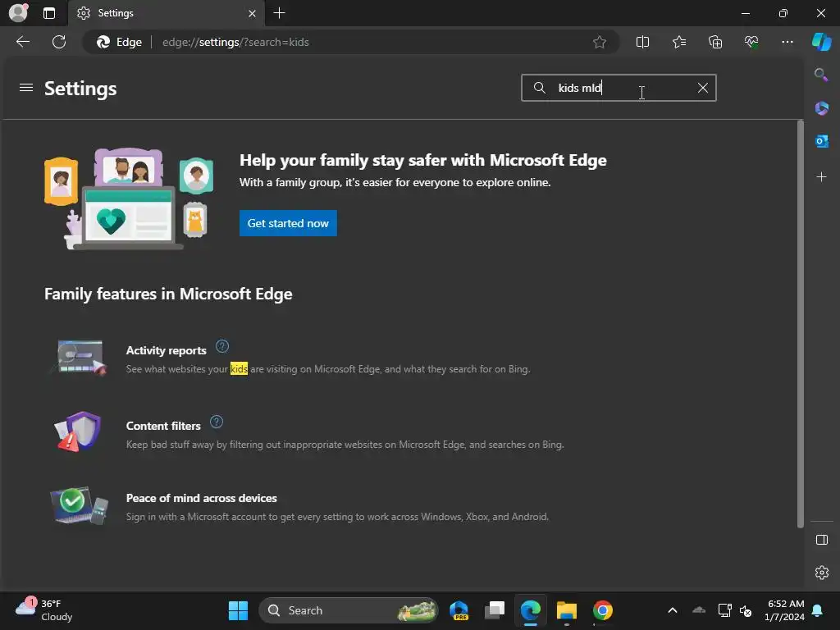The width and height of the screenshot is (840, 630).
Task: Open sidebar Search icon
Action: 821,75
